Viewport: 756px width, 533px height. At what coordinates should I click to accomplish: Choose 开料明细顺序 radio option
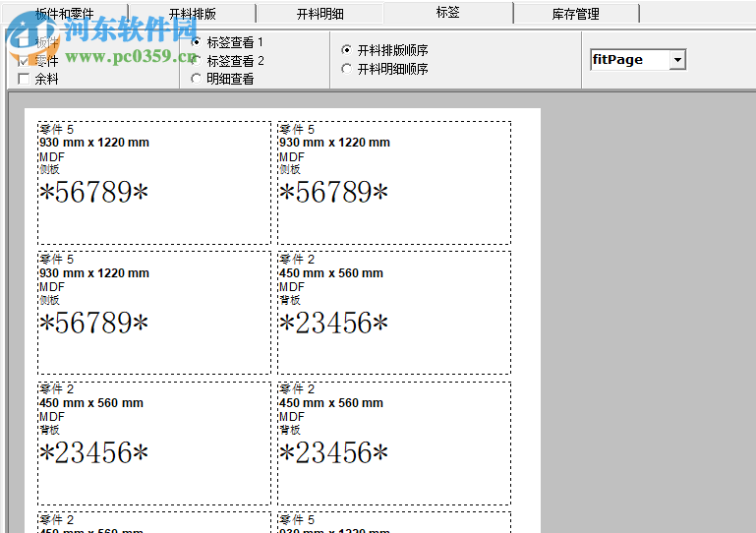(x=347, y=69)
